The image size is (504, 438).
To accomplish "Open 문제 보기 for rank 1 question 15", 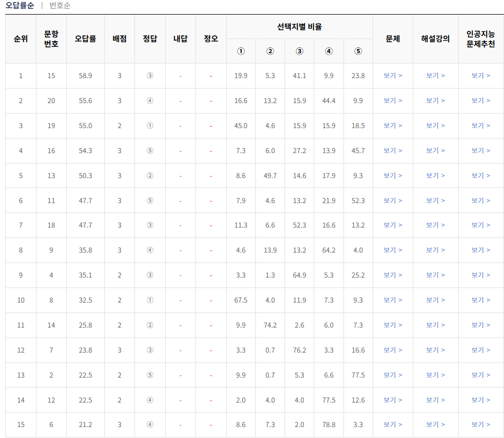I will click(392, 76).
